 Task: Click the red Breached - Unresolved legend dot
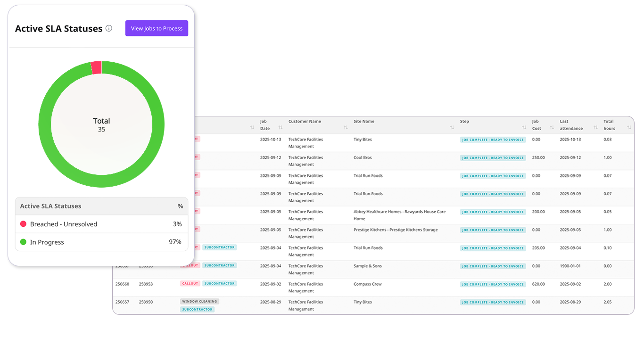(23, 224)
